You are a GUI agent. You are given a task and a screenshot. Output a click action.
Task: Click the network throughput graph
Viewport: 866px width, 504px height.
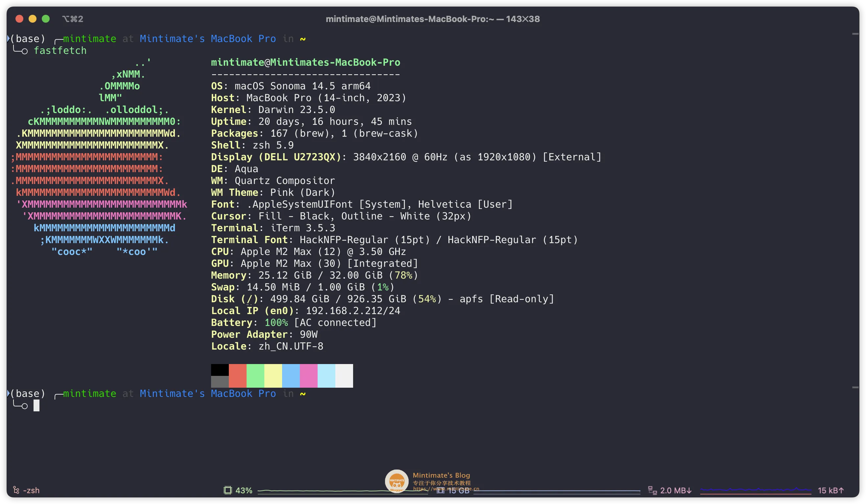756,490
